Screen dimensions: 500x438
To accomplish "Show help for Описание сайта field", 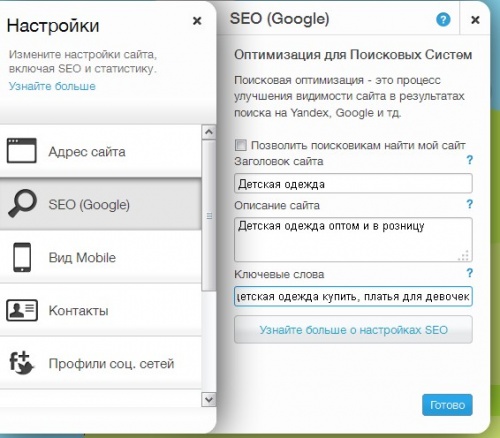I will click(469, 204).
